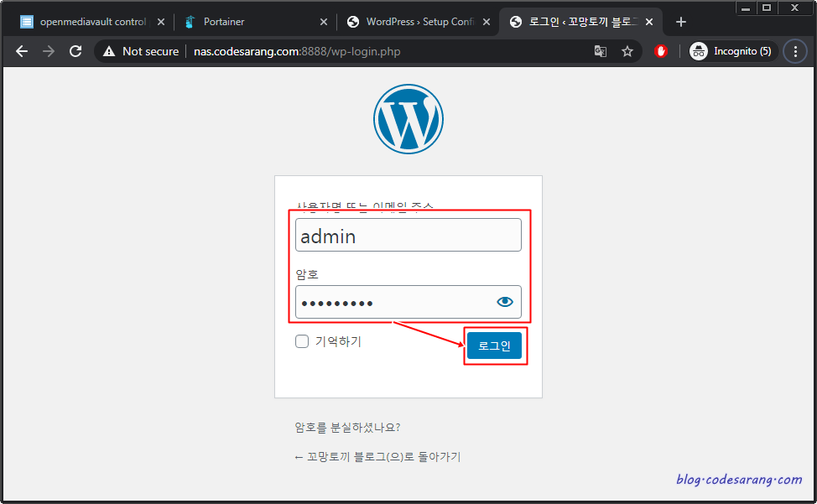This screenshot has height=504, width=817.
Task: Minimize the Chrome window
Action: (746, 8)
